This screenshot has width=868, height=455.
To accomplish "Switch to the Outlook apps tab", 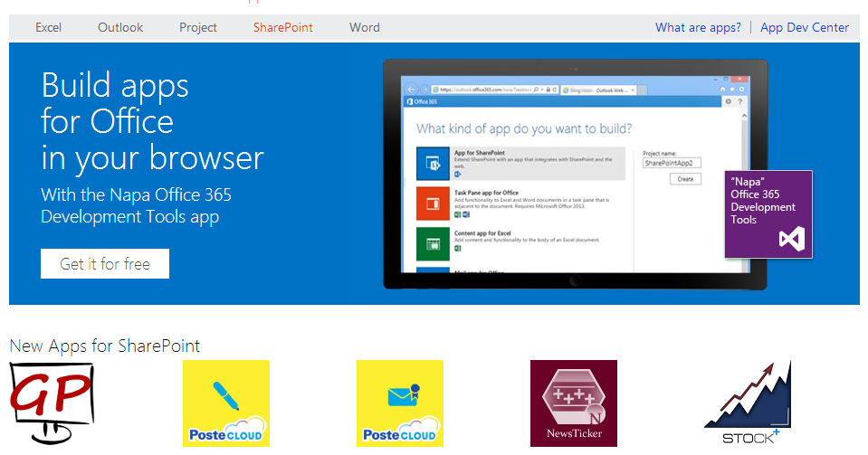I will coord(120,27).
